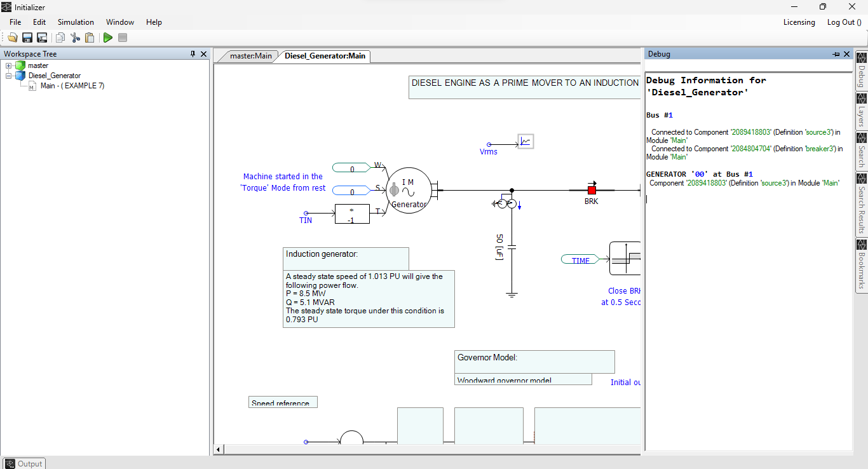The image size is (868, 469).
Task: Open the Window menu
Action: tap(120, 22)
